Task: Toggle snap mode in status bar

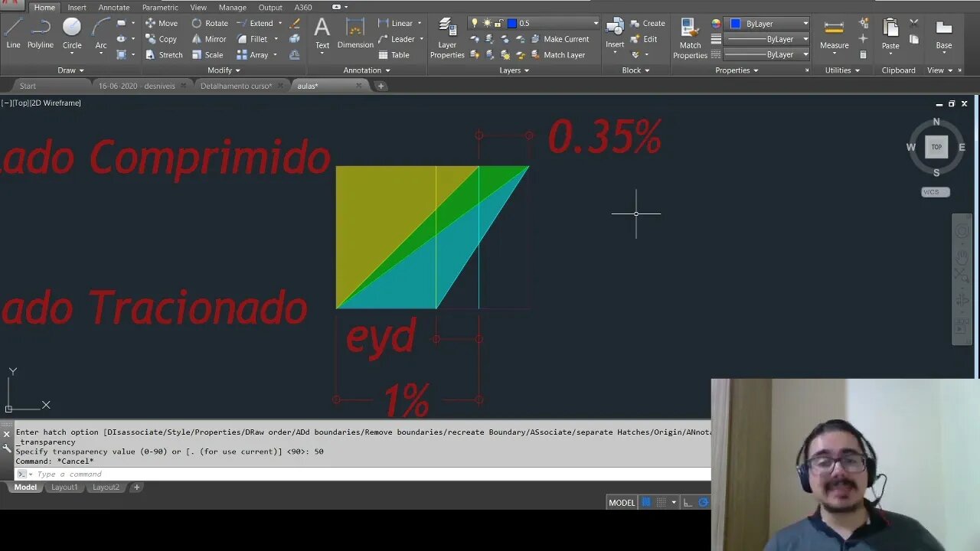Action: pos(661,502)
